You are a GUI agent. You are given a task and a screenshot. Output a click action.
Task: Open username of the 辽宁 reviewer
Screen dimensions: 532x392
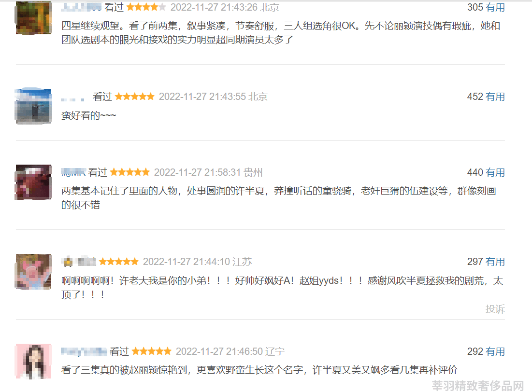pyautogui.click(x=84, y=351)
